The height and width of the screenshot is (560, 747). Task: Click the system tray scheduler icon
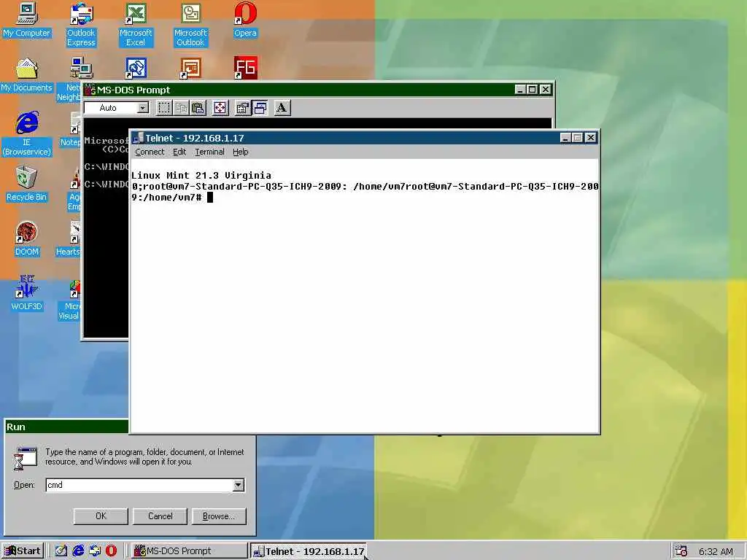click(x=681, y=551)
